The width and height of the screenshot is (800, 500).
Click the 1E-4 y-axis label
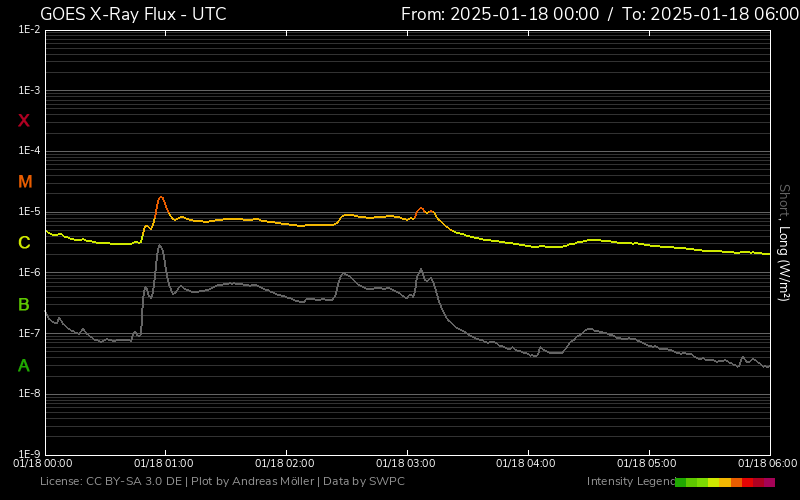(29, 151)
